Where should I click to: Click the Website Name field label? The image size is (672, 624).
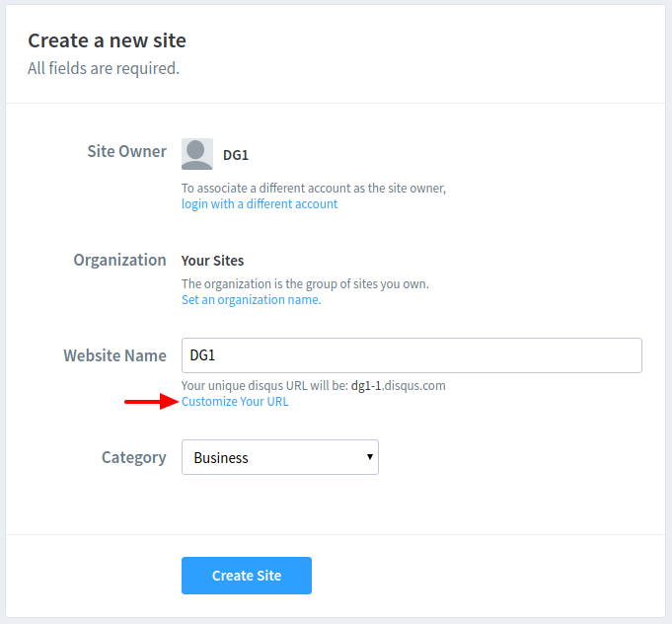(114, 355)
